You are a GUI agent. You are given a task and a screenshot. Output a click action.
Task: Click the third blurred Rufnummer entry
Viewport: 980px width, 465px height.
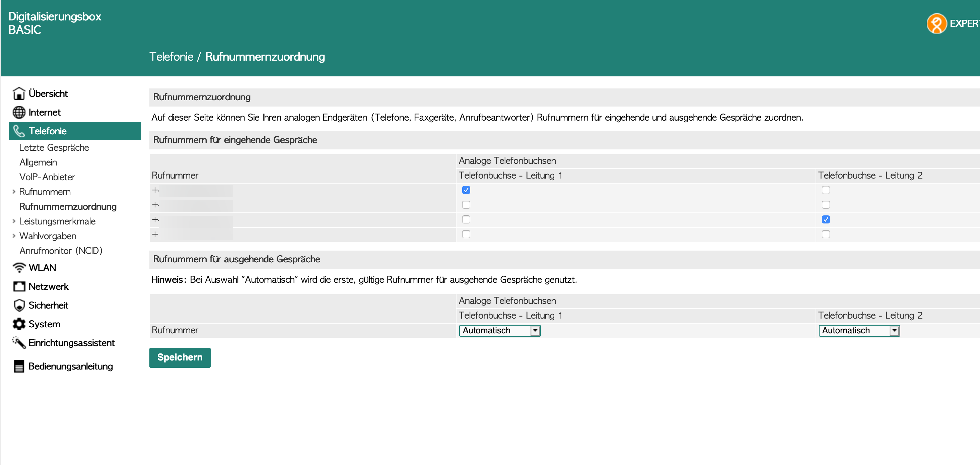coord(192,220)
